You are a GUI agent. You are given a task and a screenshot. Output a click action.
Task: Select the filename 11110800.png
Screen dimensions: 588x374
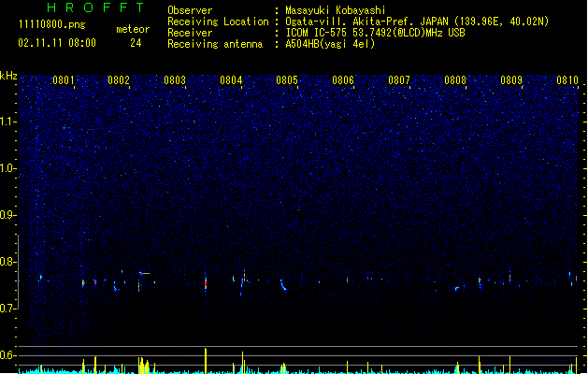pos(51,24)
